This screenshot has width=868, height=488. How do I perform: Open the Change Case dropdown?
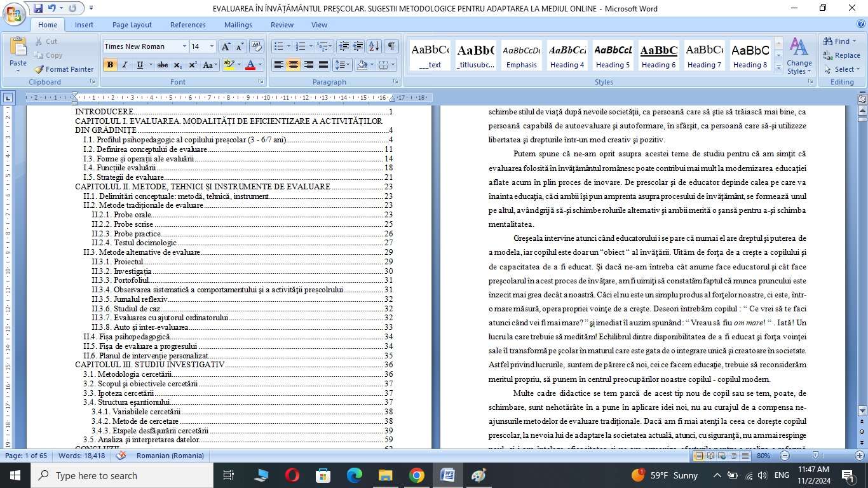click(x=211, y=65)
